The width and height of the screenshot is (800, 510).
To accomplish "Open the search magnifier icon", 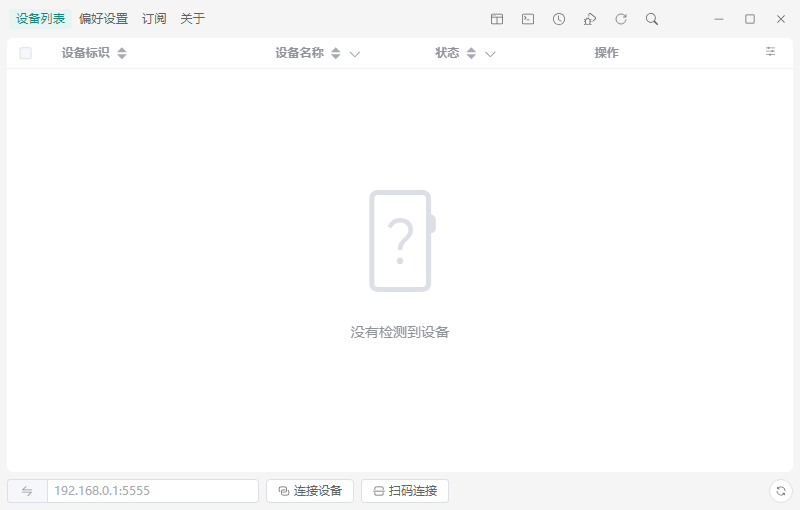I will 652,19.
